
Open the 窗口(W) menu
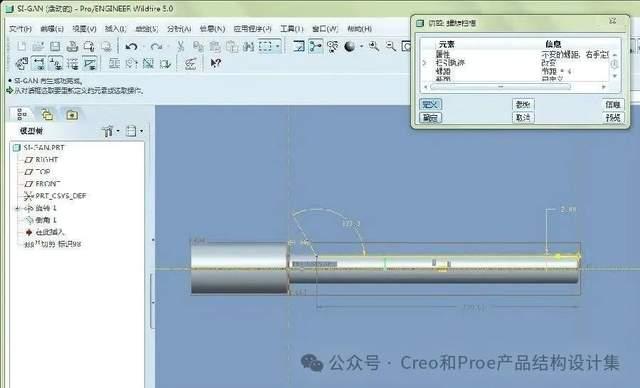325,29
